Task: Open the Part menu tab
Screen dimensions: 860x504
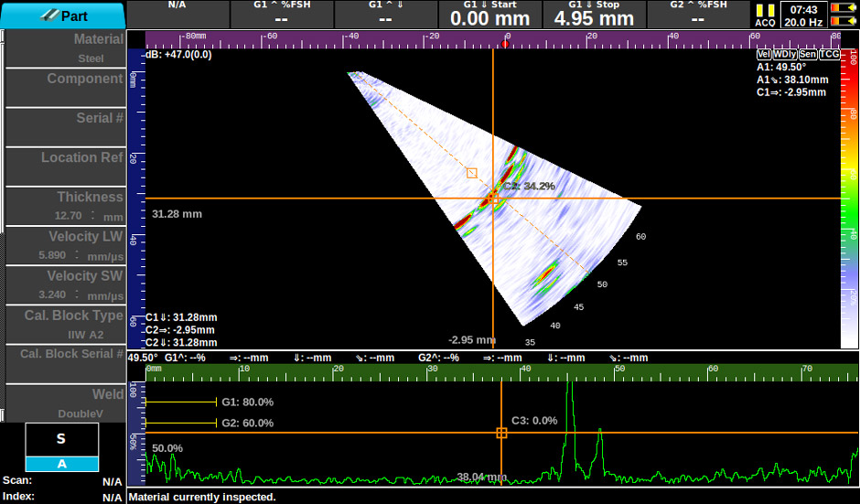Action: pos(63,16)
